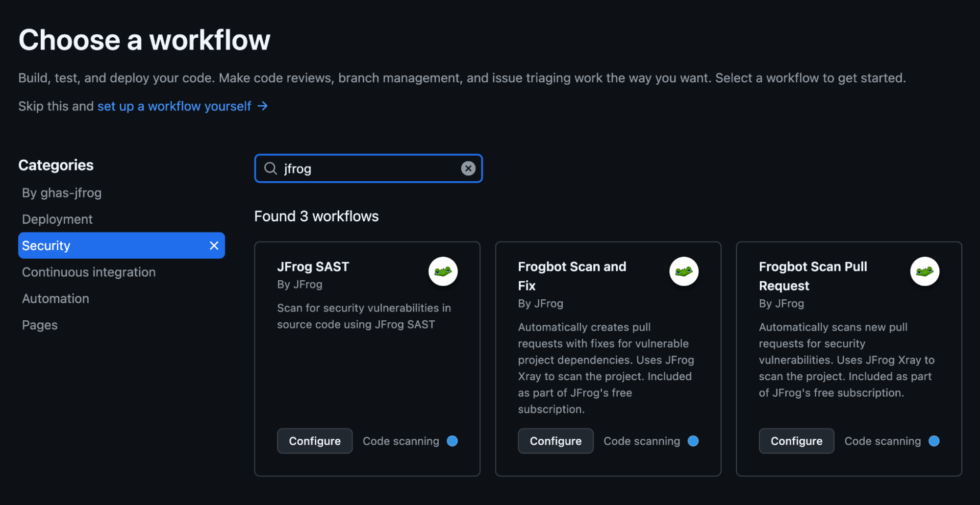Configure the JFrog SAST workflow
This screenshot has height=505, width=980.
(x=314, y=441)
